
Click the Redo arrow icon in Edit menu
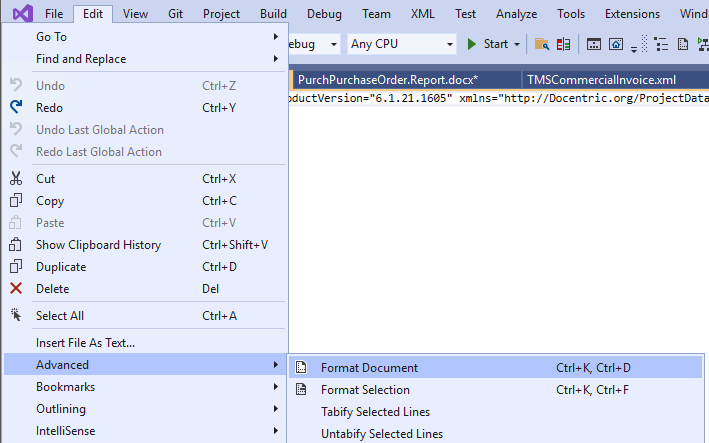pos(16,108)
